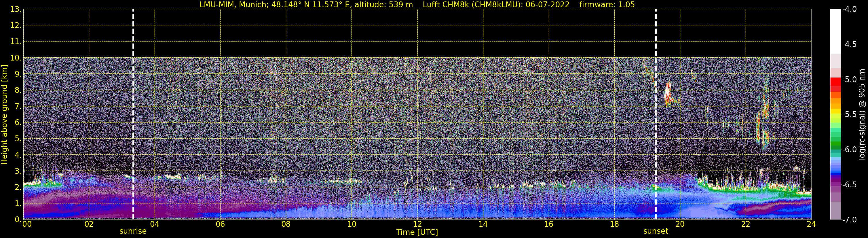The width and height of the screenshot is (868, 238).
Task: Click the red band of the colorbar
Action: click(836, 81)
